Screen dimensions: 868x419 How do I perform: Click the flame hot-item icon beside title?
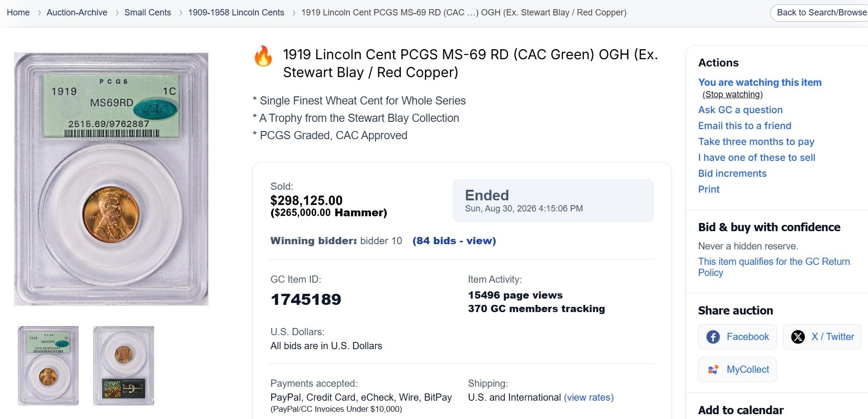(x=263, y=56)
